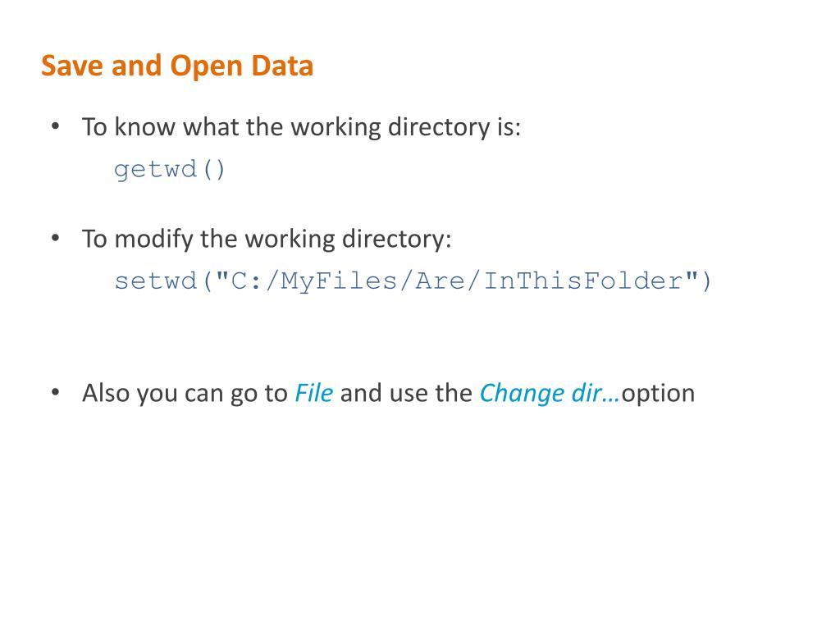Click the "and use the" text
840x630 pixels.
(406, 393)
